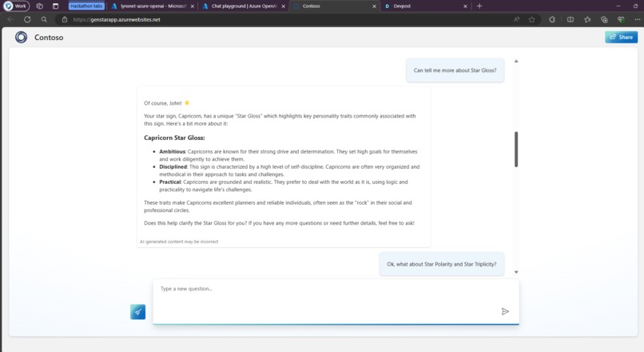Screen dimensions: 644x352
Task: Focus the 'Type a new question' input
Action: [336, 302]
